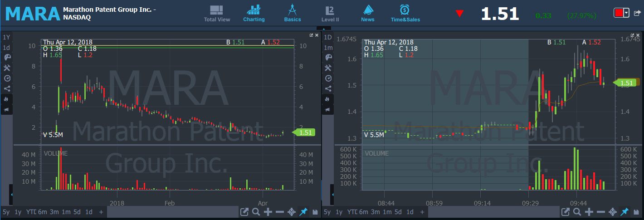Toggle the pin on left chart
Screen dimensions: 644x220
(x=303, y=212)
